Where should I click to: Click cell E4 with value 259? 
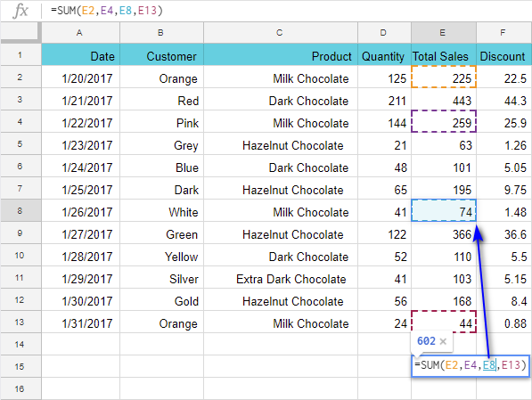click(x=444, y=121)
